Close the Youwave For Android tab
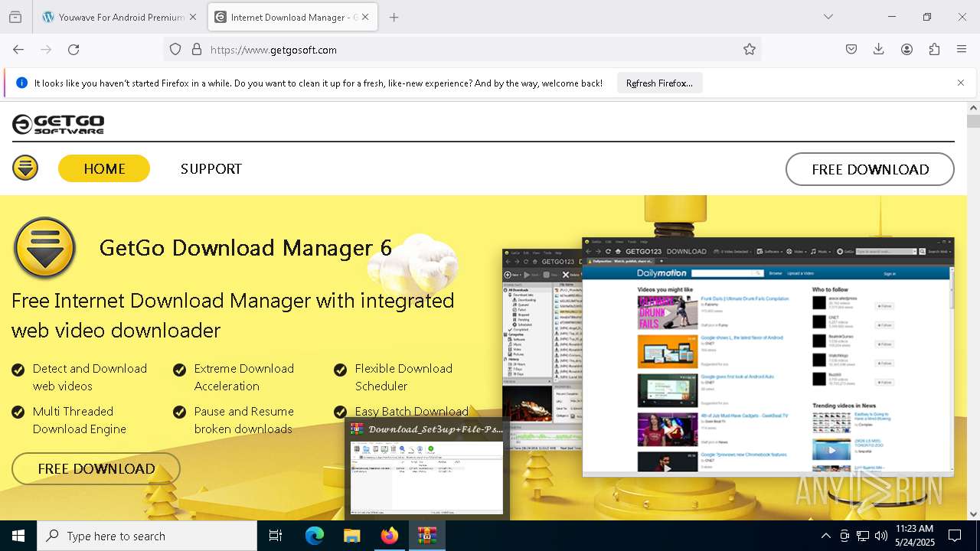 click(x=192, y=17)
